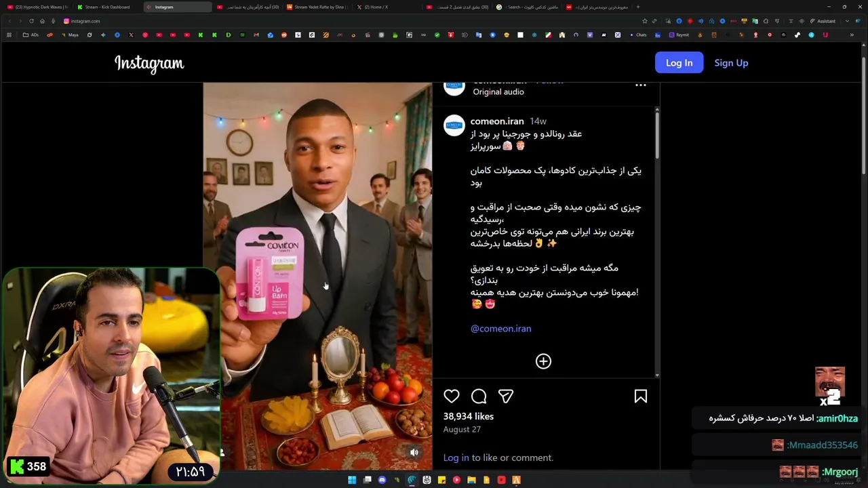Open the Maya bookmark
The image size is (868, 488).
[x=70, y=35]
